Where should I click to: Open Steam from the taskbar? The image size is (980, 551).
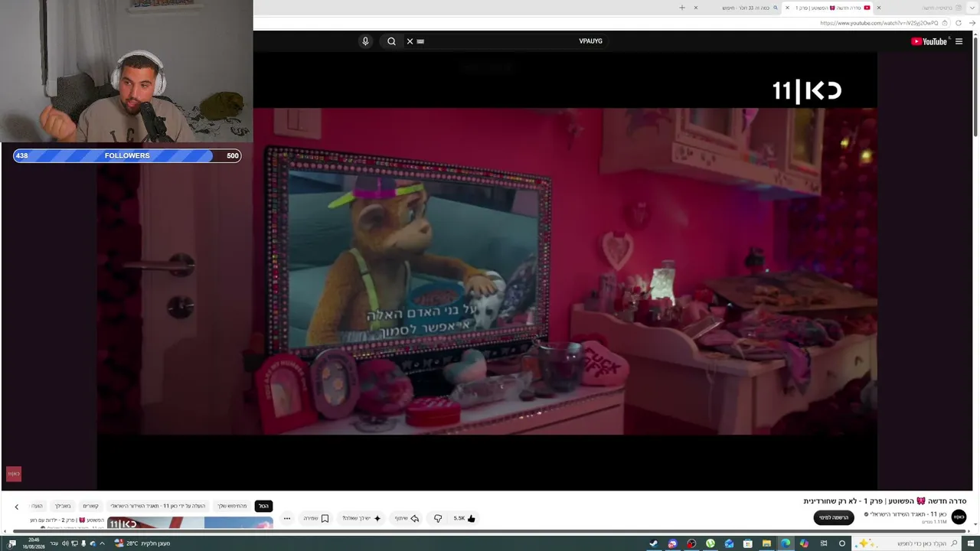(654, 543)
